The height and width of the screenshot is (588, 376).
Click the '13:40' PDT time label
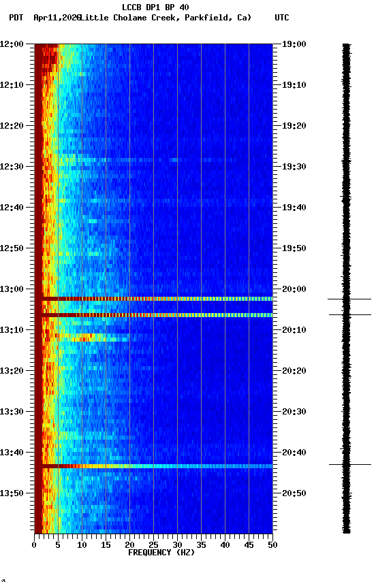coord(12,453)
